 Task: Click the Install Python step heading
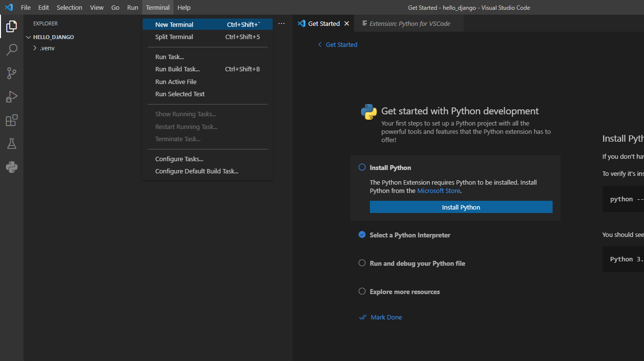coord(390,168)
